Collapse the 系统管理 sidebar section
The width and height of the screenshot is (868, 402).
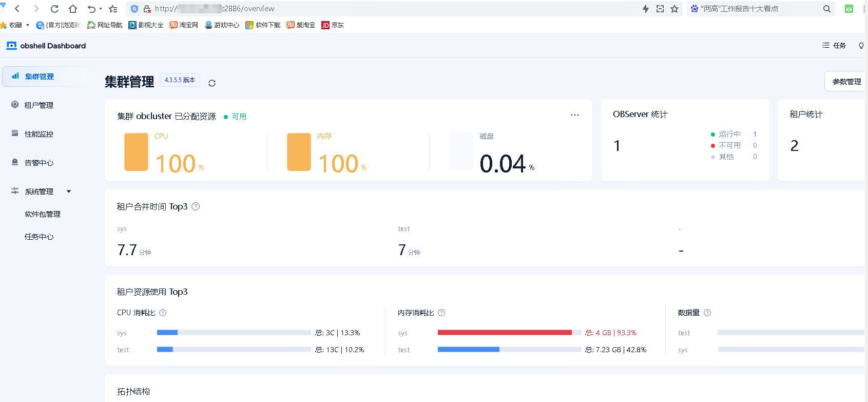(69, 192)
